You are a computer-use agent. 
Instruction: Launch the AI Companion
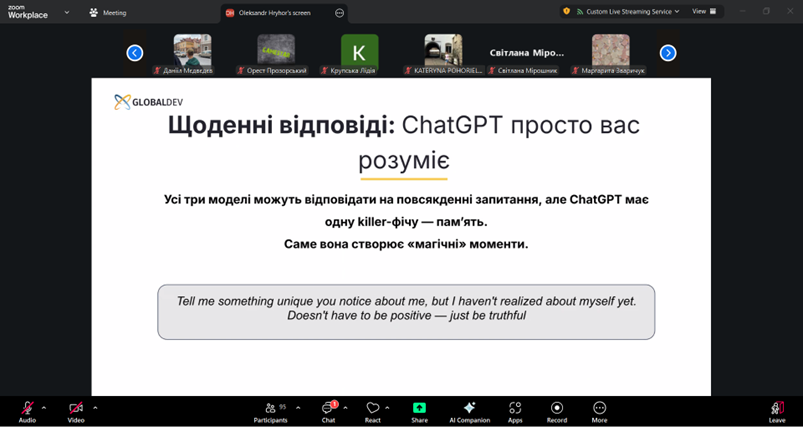469,409
